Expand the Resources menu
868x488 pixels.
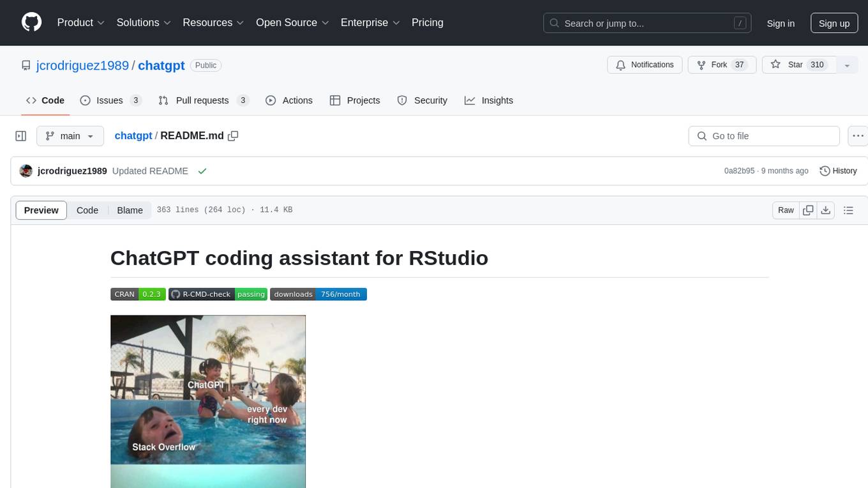213,22
